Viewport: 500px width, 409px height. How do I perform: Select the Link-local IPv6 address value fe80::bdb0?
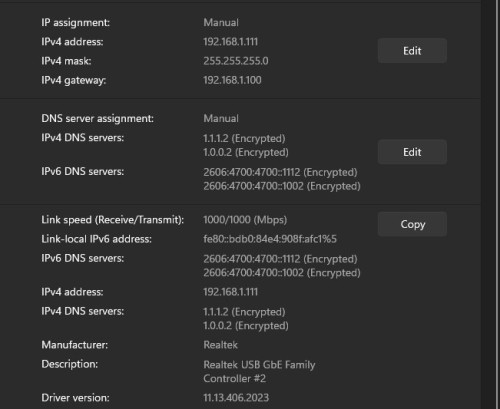(x=270, y=239)
